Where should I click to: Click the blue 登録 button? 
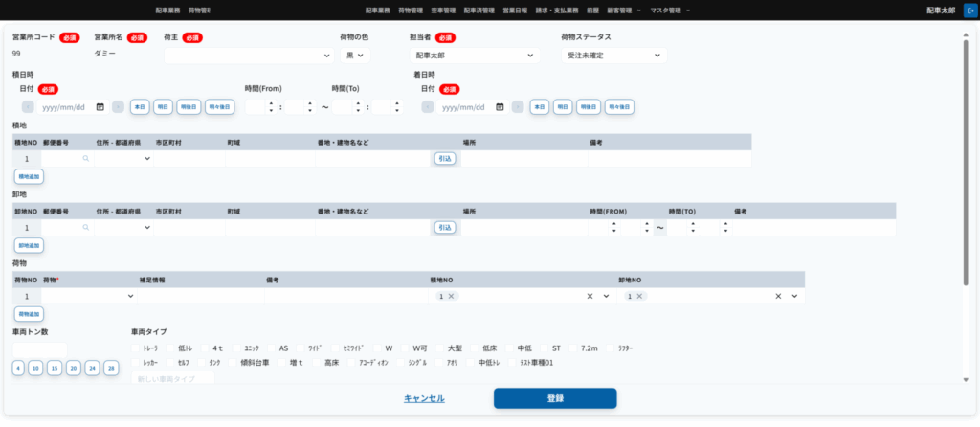[555, 398]
